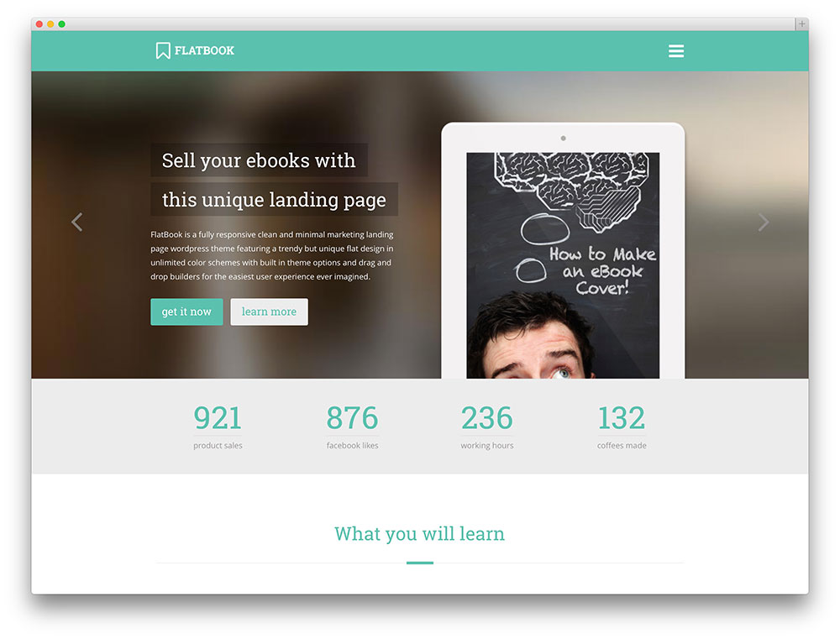Click the tablet ebook cover image
Image resolution: width=840 pixels, height=639 pixels.
pyautogui.click(x=563, y=265)
